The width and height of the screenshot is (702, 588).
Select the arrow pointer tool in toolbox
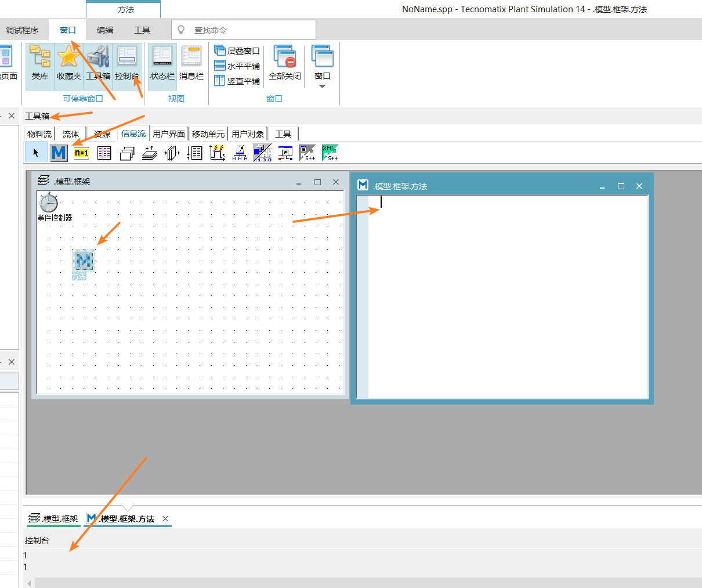click(x=36, y=152)
